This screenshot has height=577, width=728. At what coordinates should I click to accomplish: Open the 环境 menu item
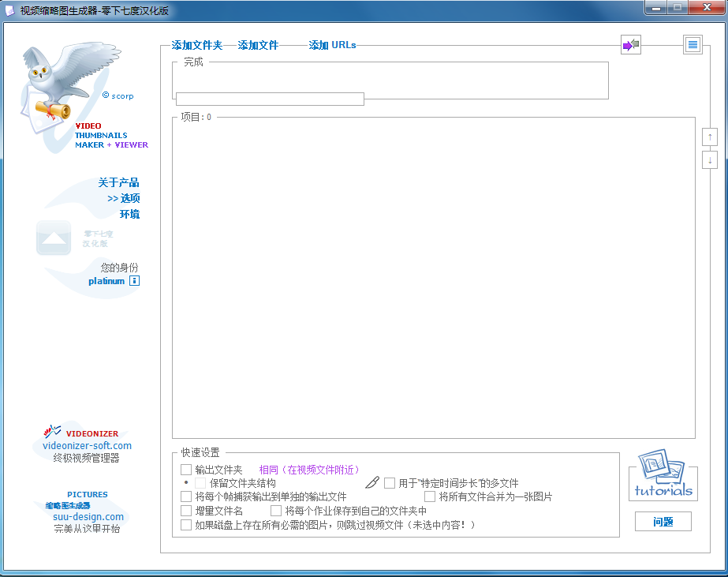(129, 214)
